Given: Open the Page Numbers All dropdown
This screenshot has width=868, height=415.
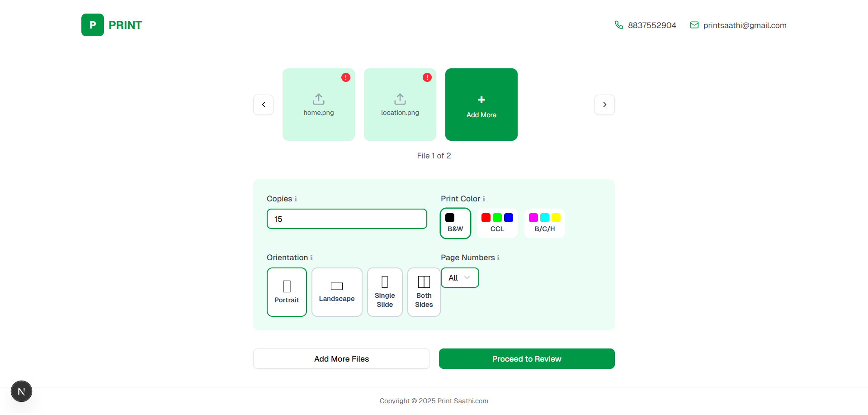Looking at the screenshot, I should (x=460, y=278).
